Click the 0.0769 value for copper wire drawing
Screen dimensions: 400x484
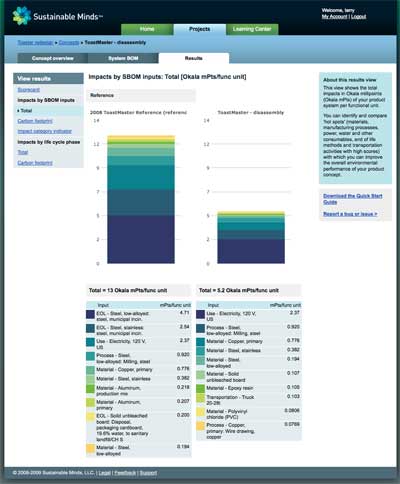coord(292,424)
